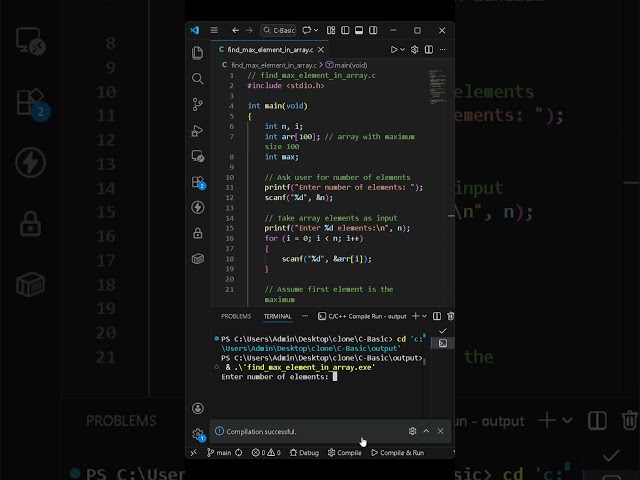Create a new terminal with plus icon

(416, 316)
